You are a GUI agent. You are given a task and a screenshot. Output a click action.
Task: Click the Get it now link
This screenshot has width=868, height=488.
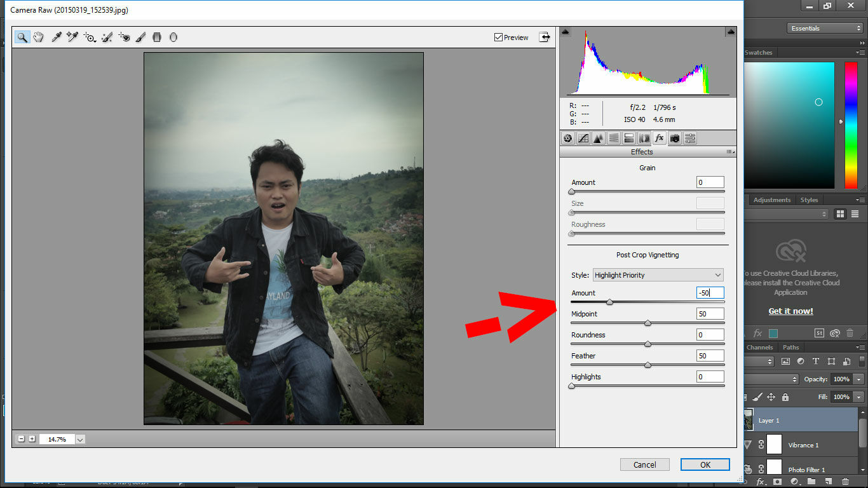coord(790,311)
